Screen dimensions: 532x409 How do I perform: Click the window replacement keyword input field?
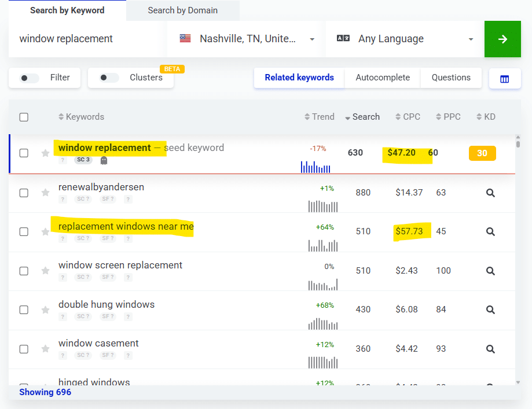pos(87,39)
